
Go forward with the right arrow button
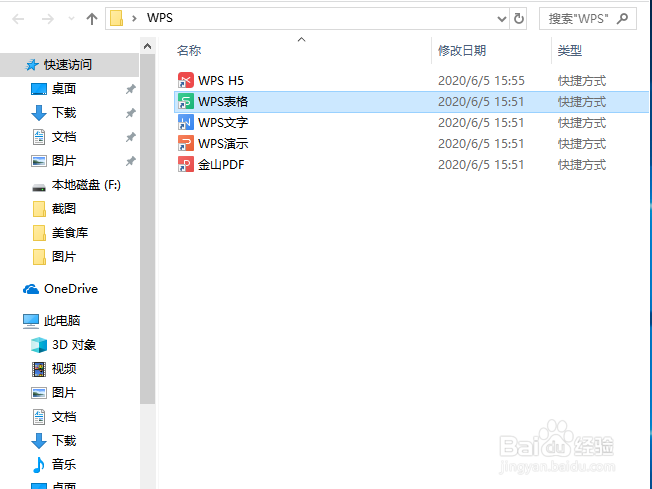[x=48, y=19]
